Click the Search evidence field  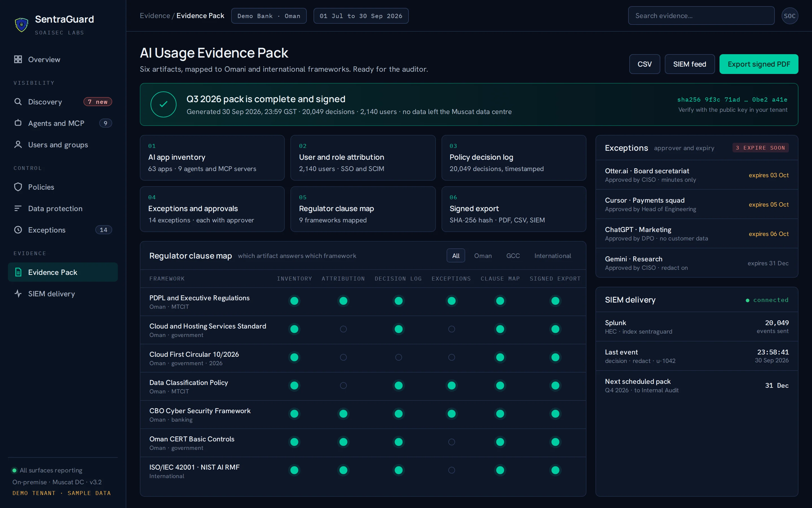pos(701,16)
